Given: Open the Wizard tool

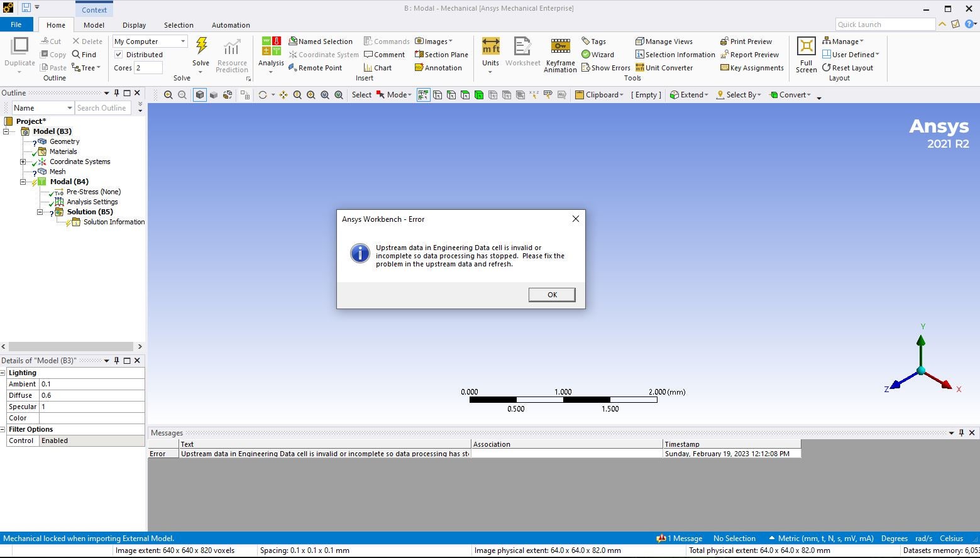Looking at the screenshot, I should [597, 55].
